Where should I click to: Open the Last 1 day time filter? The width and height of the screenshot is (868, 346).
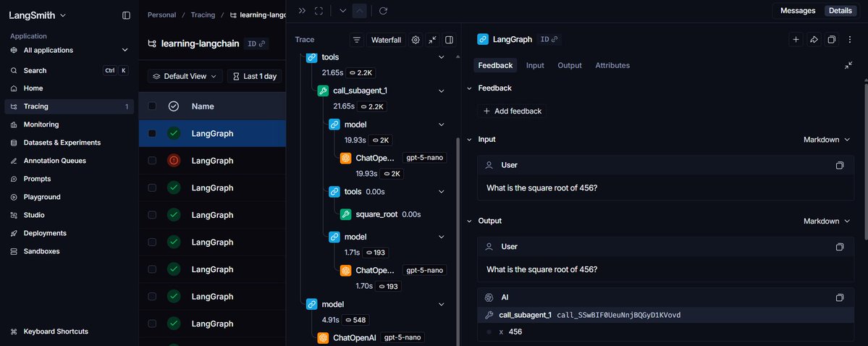(x=255, y=77)
